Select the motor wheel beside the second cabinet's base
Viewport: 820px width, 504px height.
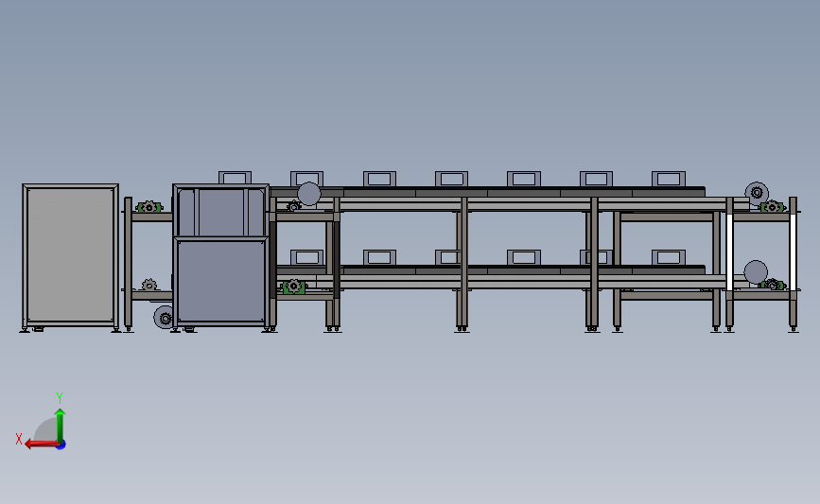pyautogui.click(x=164, y=318)
